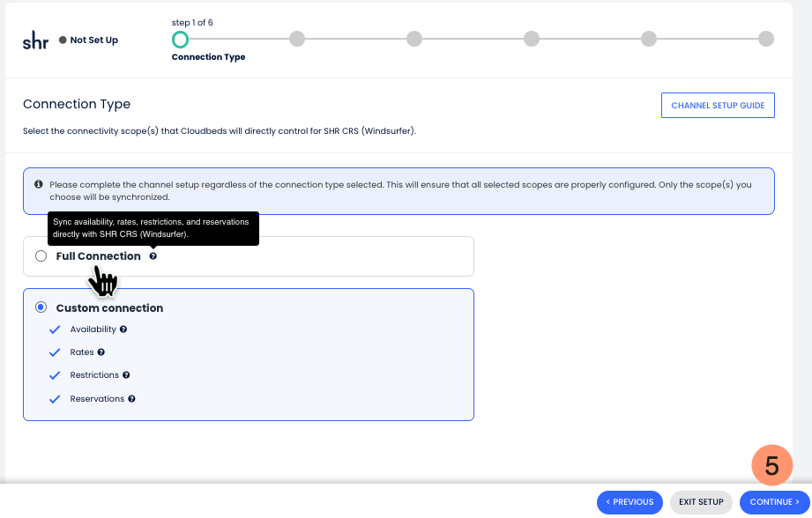Click the help icon next to Availability
This screenshot has height=518, width=812.
coord(123,329)
